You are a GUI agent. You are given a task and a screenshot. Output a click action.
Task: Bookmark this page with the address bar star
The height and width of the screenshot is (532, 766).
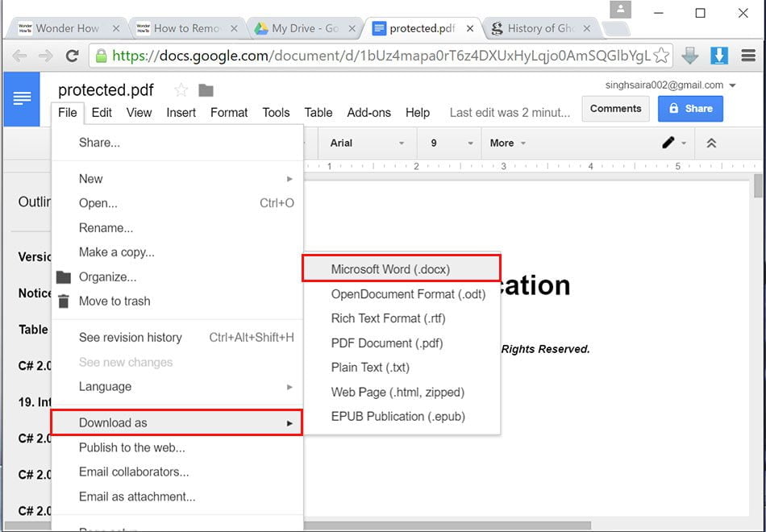[x=661, y=56]
